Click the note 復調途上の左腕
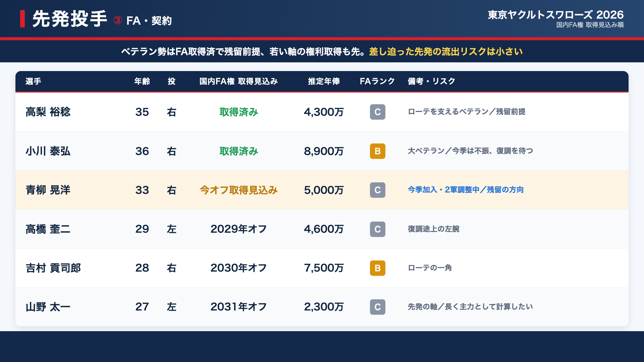The width and height of the screenshot is (644, 362). point(433,229)
